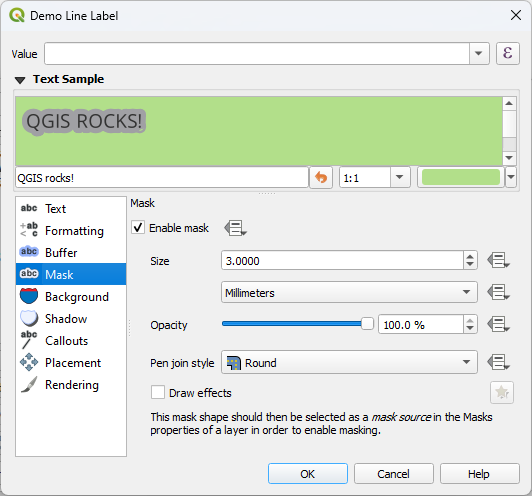This screenshot has height=496, width=532.
Task: Click the paint effects star button
Action: pyautogui.click(x=502, y=393)
